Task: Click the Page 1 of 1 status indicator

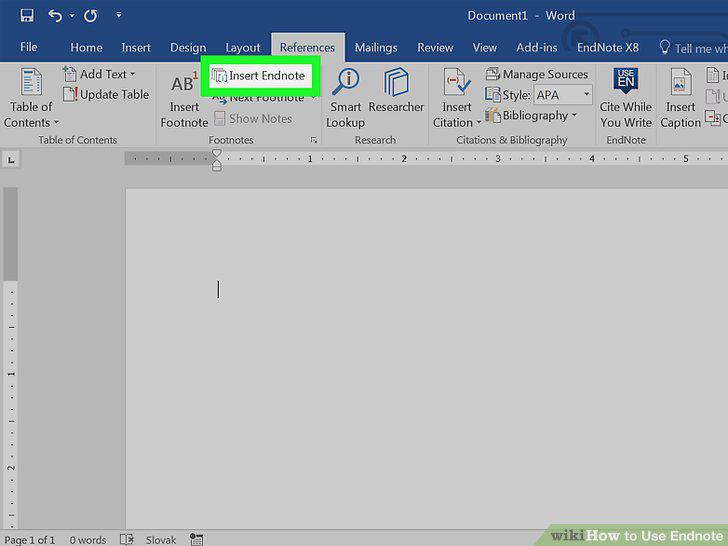Action: (30, 540)
